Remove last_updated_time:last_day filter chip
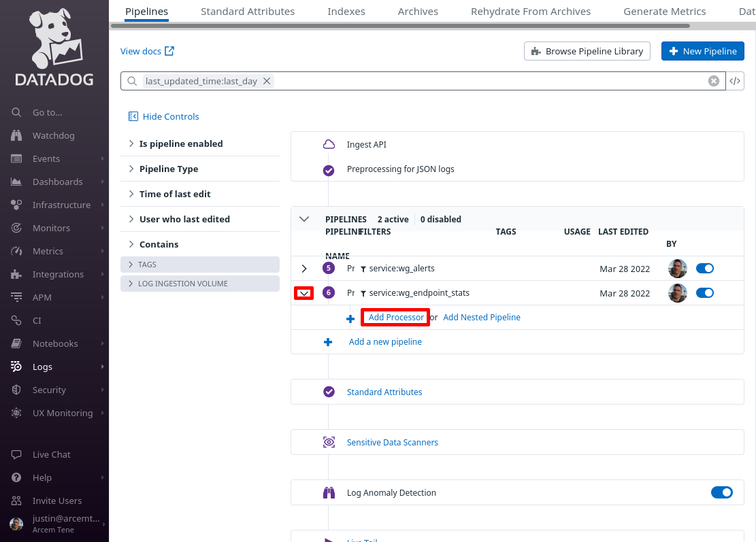The image size is (756, 542). click(x=267, y=81)
